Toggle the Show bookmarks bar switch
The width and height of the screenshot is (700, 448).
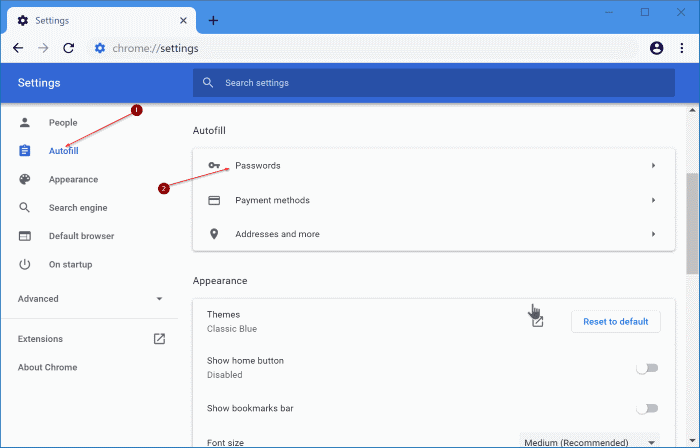pyautogui.click(x=647, y=408)
